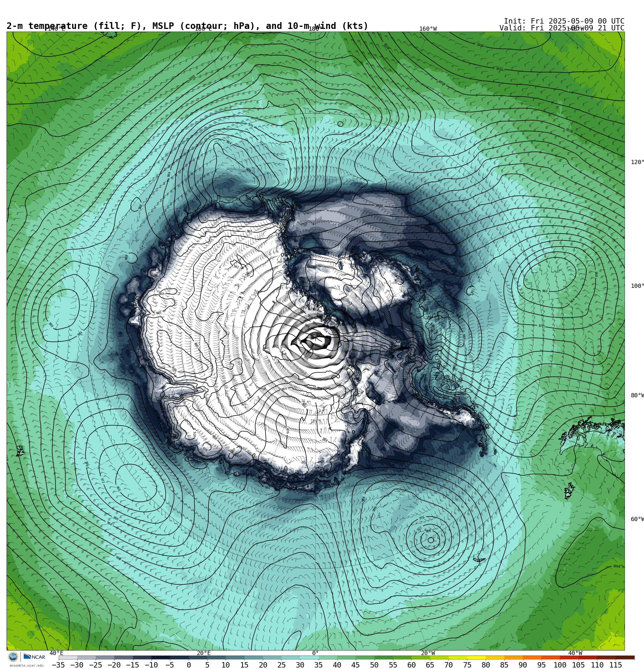Click the 120° longitude label on right edge
The image size is (644, 669).
pos(637,162)
